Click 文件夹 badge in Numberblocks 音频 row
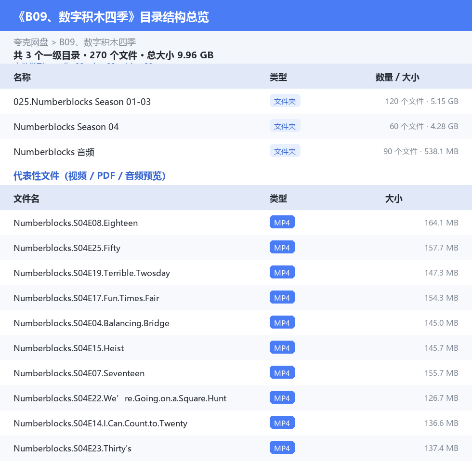 pos(285,151)
